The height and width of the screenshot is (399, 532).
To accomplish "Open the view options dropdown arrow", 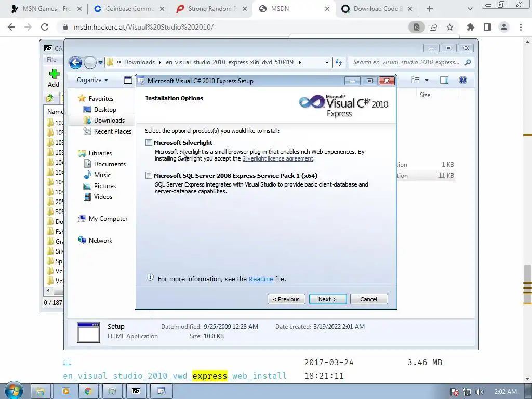I will coord(427,80).
